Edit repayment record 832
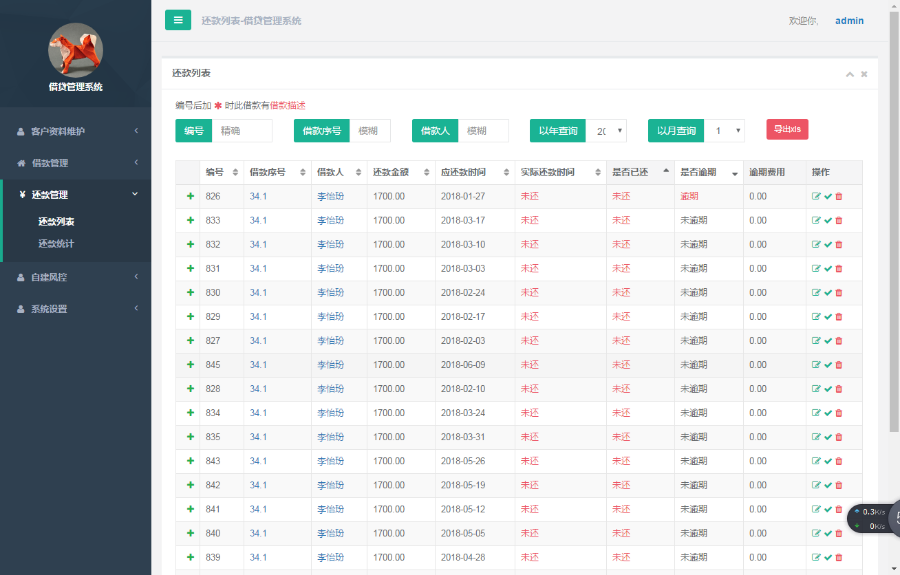900x575 pixels. (x=816, y=244)
